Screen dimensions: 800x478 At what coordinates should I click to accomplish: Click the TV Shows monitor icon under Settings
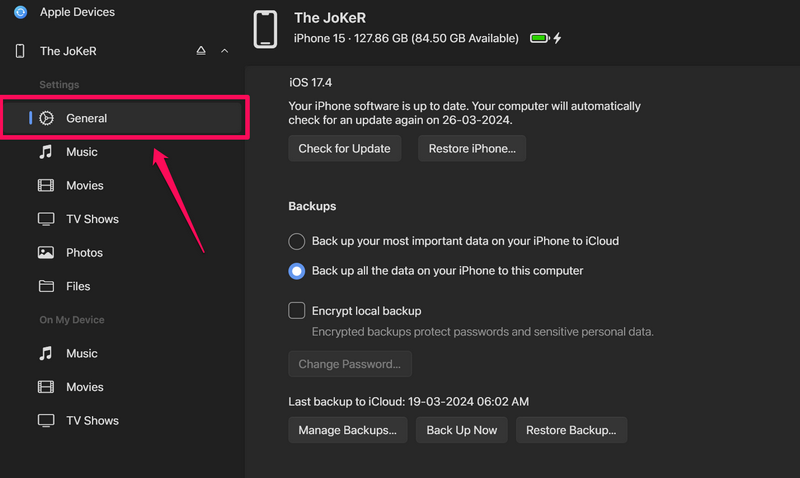46,219
